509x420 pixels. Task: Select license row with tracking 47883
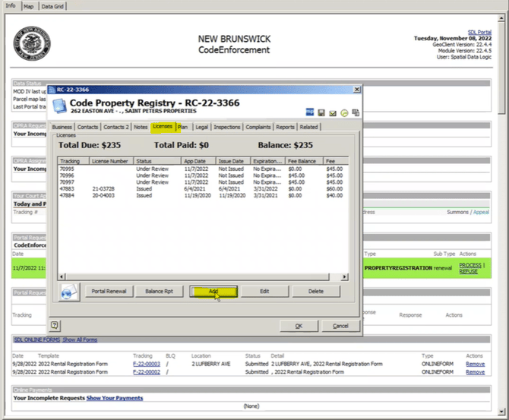tap(203, 189)
